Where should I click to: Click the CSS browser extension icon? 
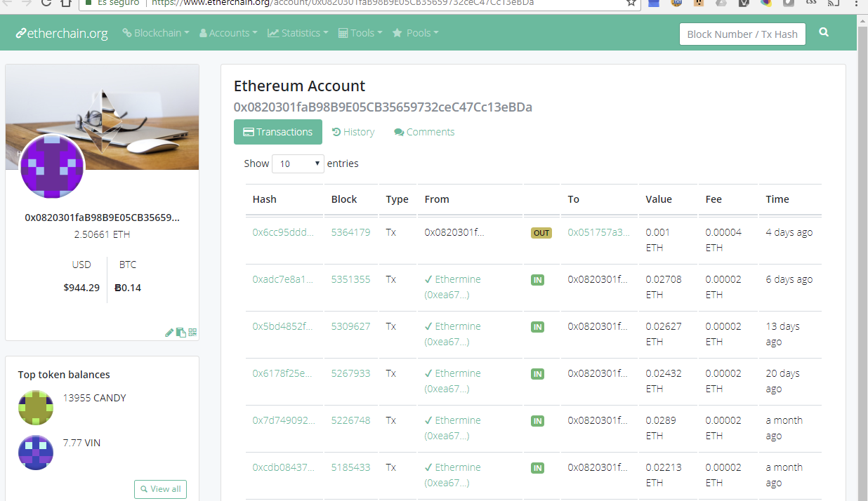[x=811, y=4]
